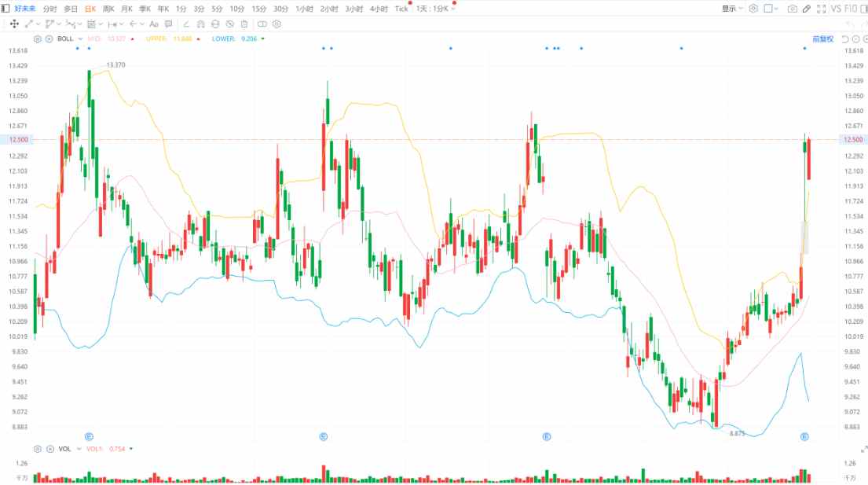This screenshot has height=485, width=868.
Task: Open BOLL indicator settings gear
Action: [38, 39]
